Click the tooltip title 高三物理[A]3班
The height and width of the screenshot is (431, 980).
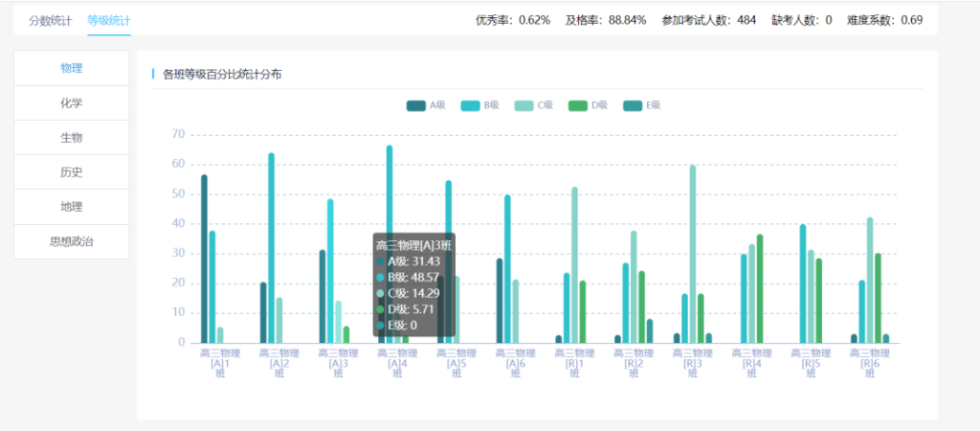point(413,246)
